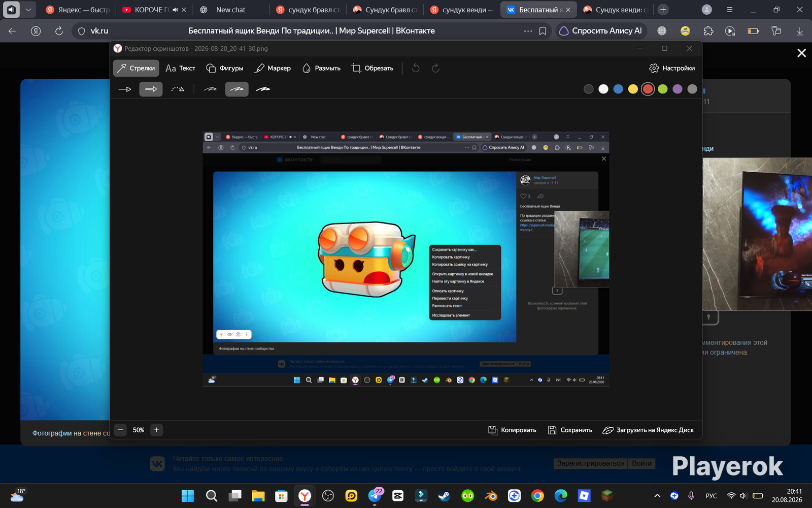Viewport: 812px width, 508px height.
Task: Choose the dotted arrow style
Action: click(x=178, y=89)
